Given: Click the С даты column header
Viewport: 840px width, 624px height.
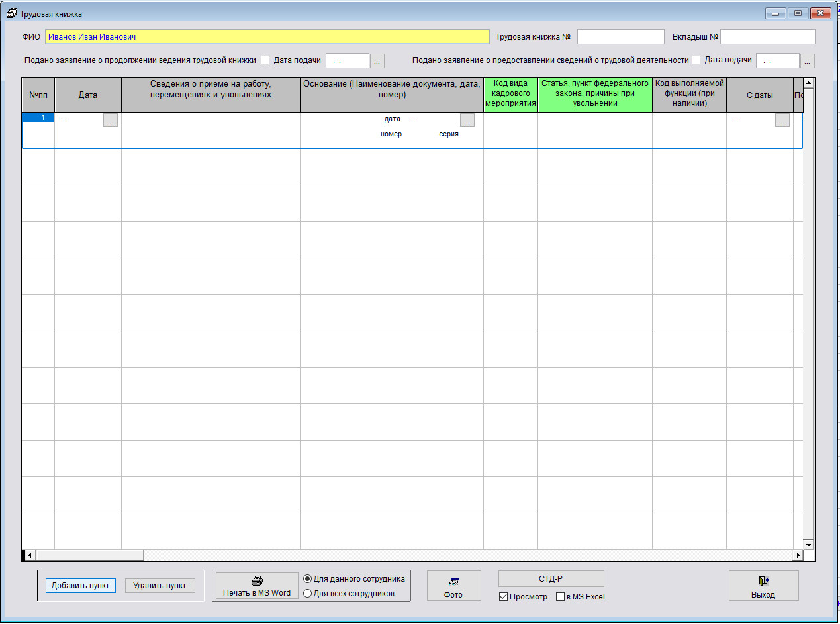Looking at the screenshot, I should [760, 95].
